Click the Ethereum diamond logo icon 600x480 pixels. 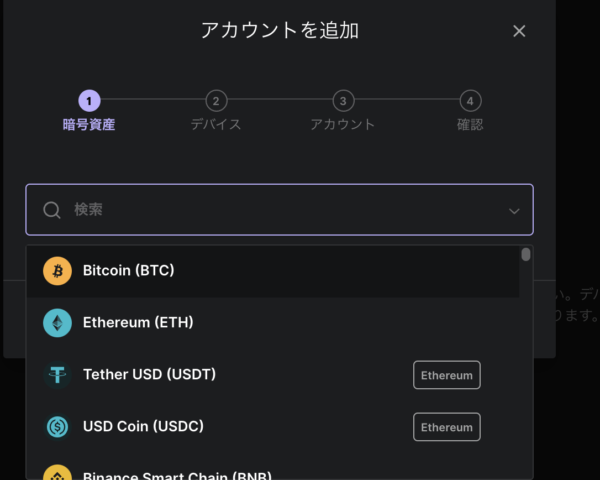pyautogui.click(x=57, y=323)
